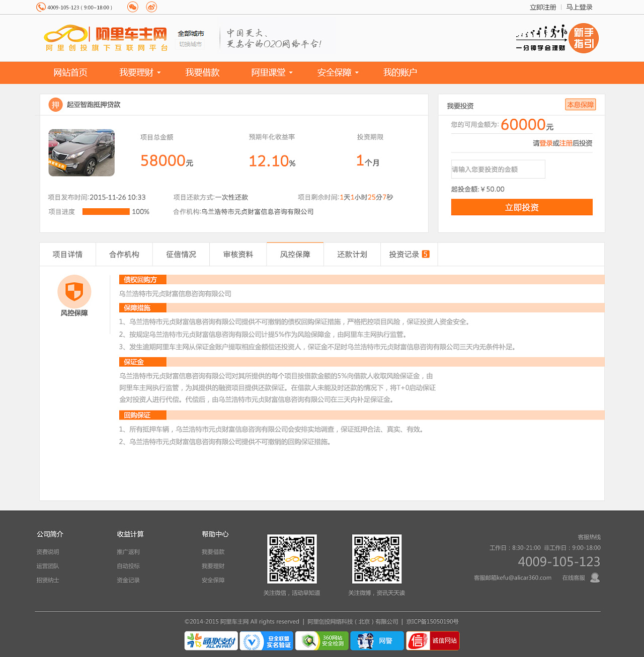The height and width of the screenshot is (657, 644).
Task: Click 切换城市 to switch city
Action: coord(191,44)
